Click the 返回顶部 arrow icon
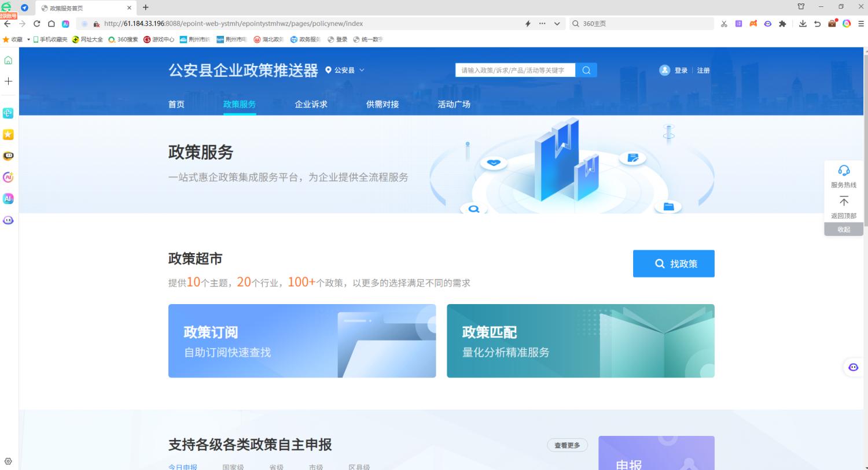868x470 pixels. (x=844, y=201)
